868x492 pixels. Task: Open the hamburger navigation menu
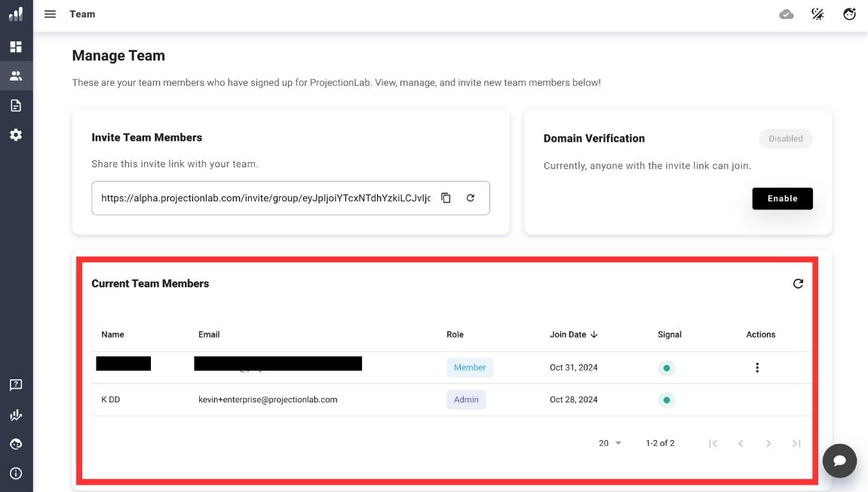pos(50,14)
